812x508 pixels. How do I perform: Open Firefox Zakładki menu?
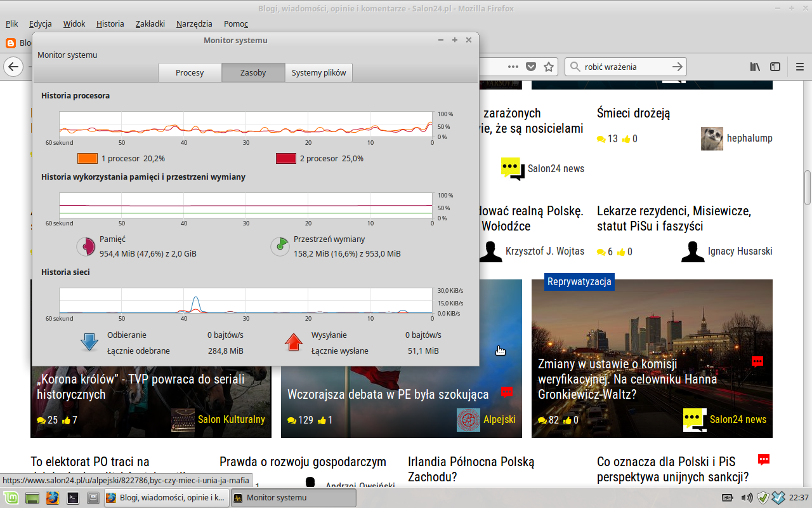(x=150, y=23)
